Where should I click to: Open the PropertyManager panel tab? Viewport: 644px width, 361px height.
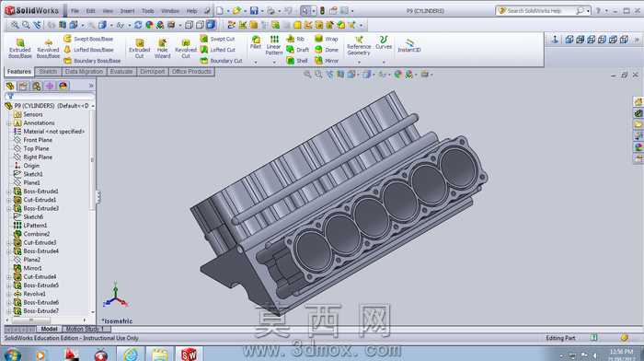pyautogui.click(x=23, y=86)
